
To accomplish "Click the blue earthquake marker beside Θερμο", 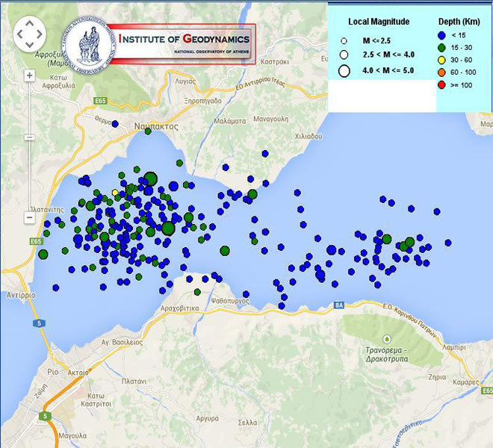I will tap(115, 123).
